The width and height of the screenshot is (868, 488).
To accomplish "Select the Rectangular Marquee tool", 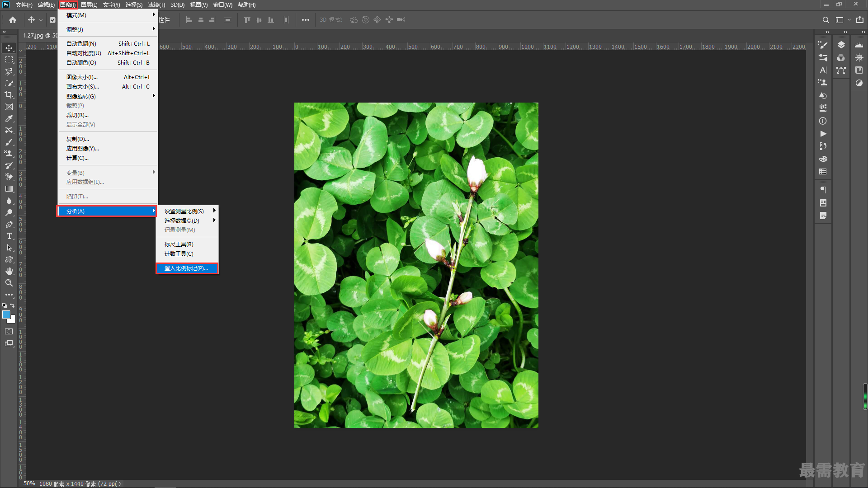I will click(9, 60).
